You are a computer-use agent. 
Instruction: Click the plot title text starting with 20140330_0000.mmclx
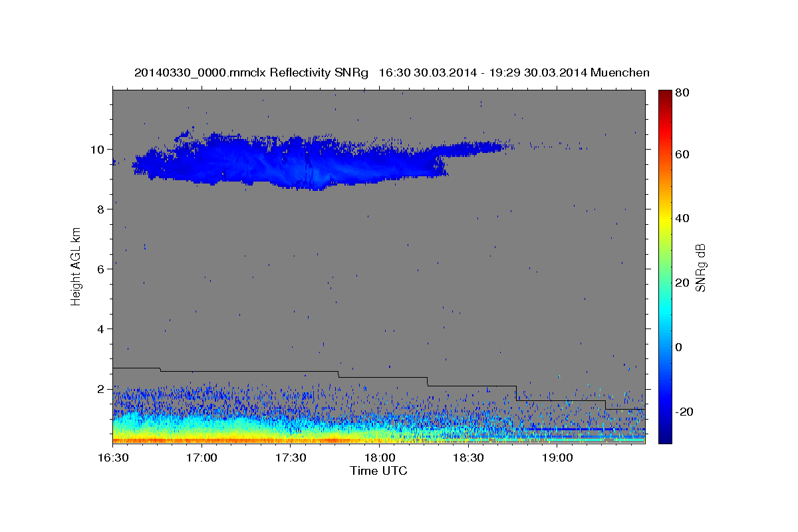(x=392, y=72)
